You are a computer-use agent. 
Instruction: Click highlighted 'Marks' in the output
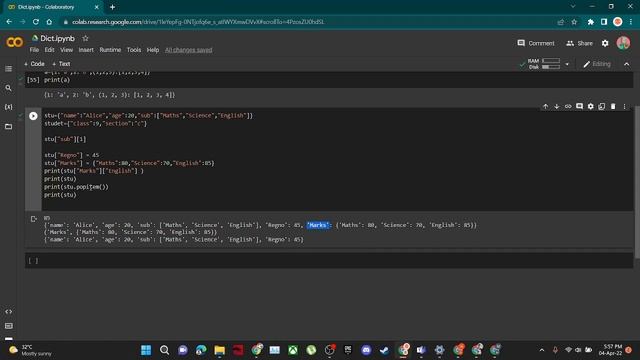(318, 225)
